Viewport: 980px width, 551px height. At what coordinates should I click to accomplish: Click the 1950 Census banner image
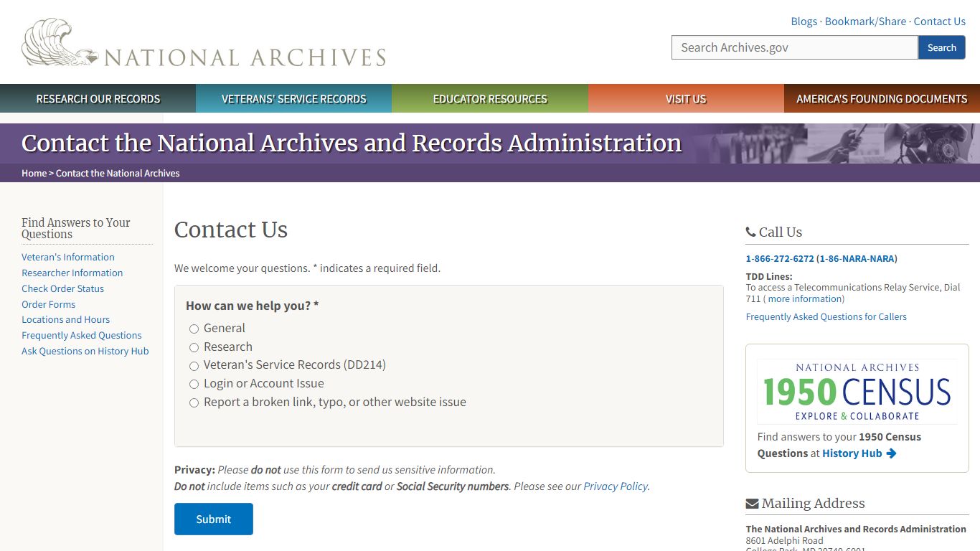(857, 392)
